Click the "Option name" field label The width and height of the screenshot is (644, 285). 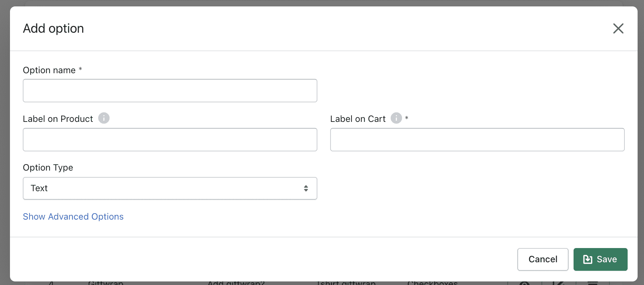(49, 70)
